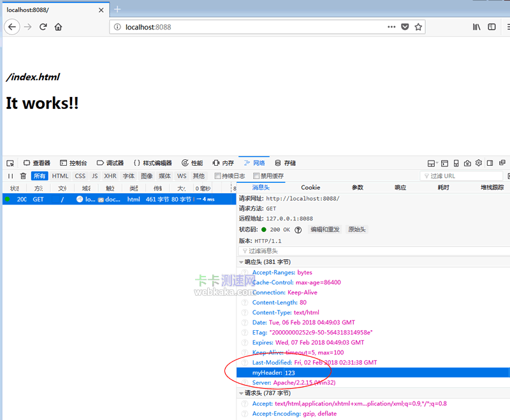The image size is (510, 420).
Task: Clear network requests with trash icon
Action: click(x=24, y=176)
